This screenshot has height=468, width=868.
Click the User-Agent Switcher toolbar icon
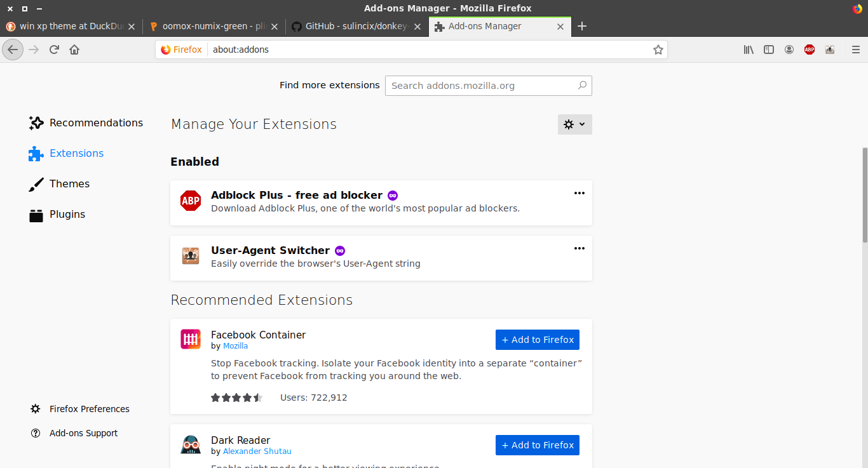coord(830,50)
